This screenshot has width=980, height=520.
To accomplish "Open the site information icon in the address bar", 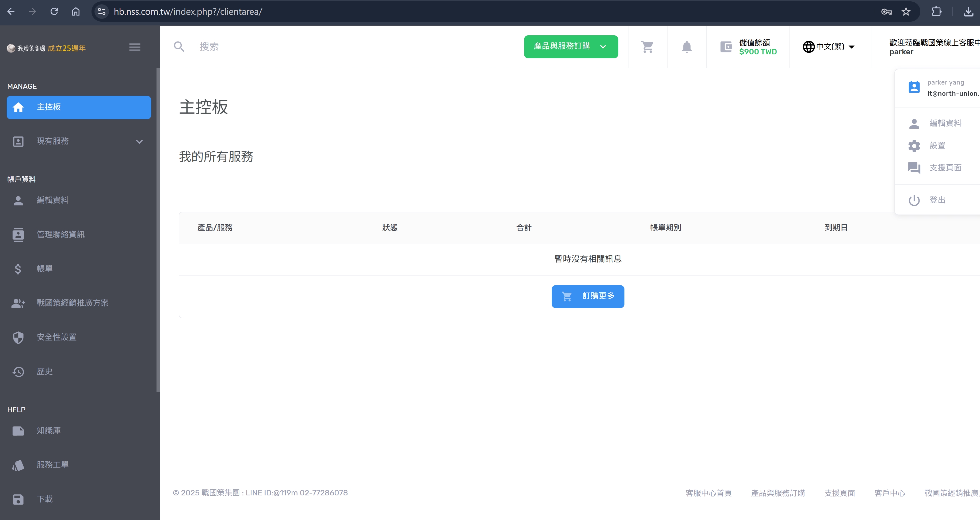I will (102, 12).
